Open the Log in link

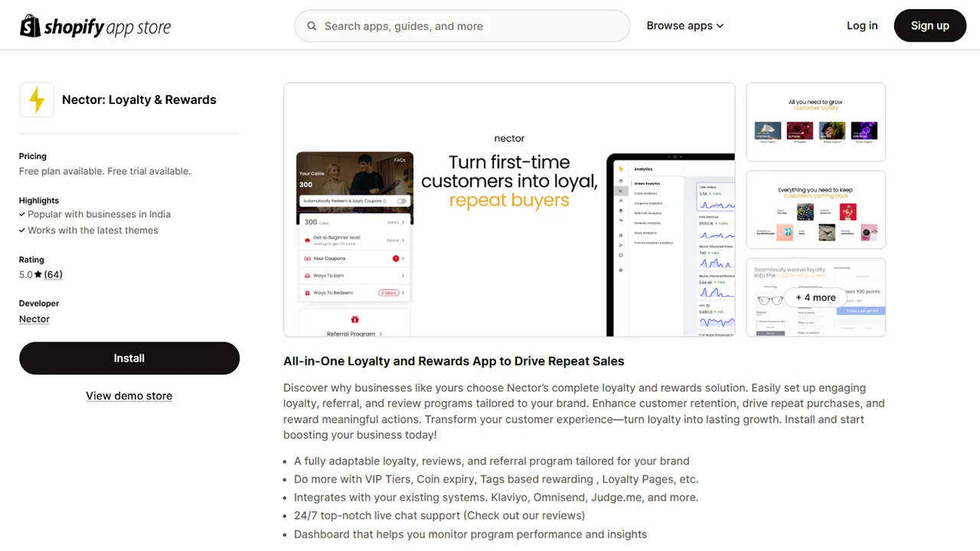click(862, 25)
